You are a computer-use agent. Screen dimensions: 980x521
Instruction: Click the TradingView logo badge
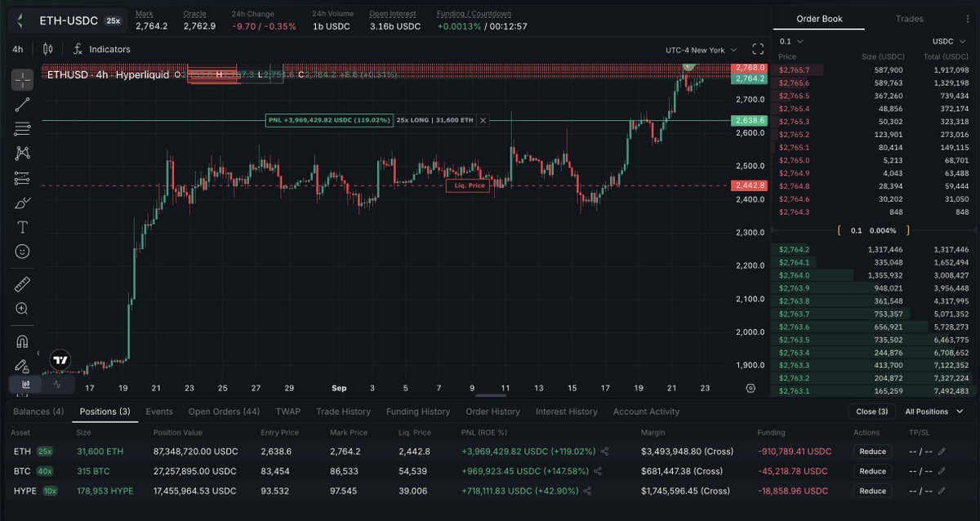(60, 359)
